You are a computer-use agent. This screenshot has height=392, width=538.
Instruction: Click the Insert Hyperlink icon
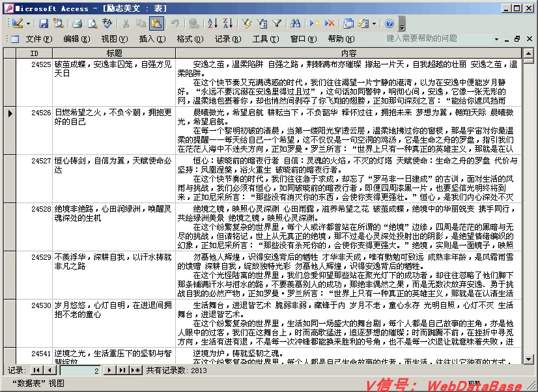click(x=194, y=23)
